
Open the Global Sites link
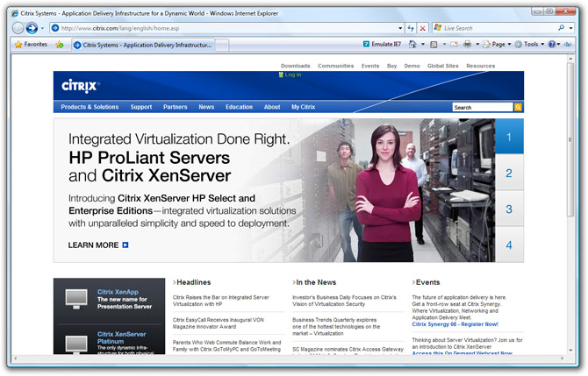click(443, 66)
